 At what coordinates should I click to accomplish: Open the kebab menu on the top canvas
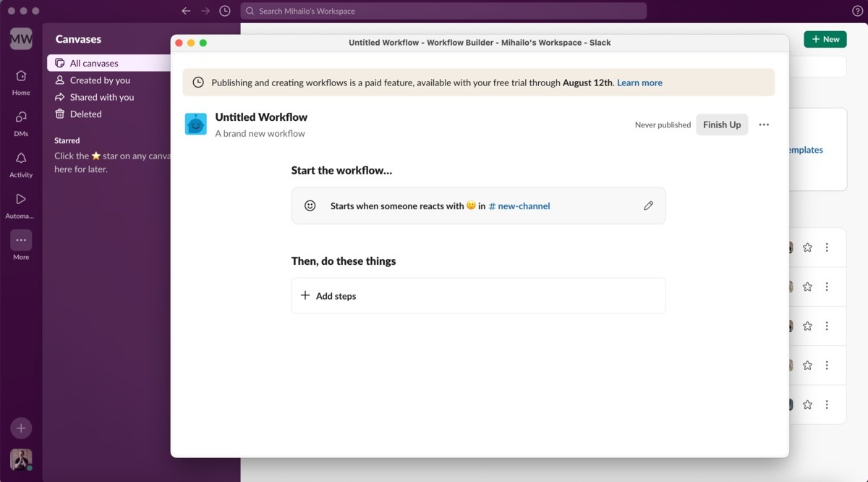[827, 247]
